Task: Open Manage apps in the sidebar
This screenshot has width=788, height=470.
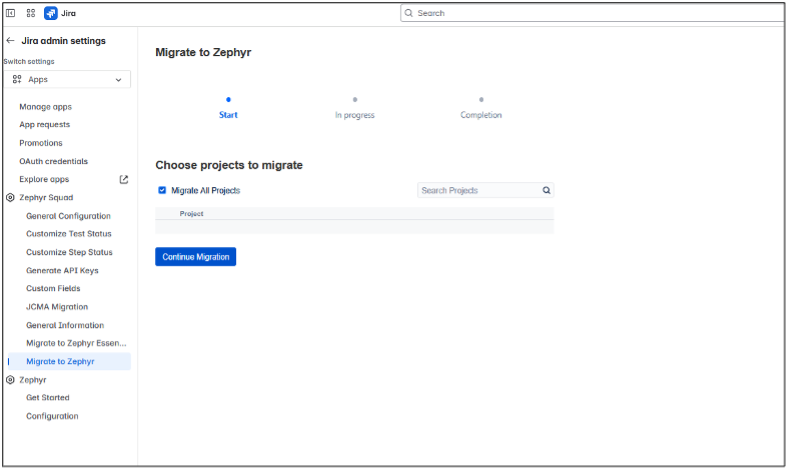Action: point(45,107)
